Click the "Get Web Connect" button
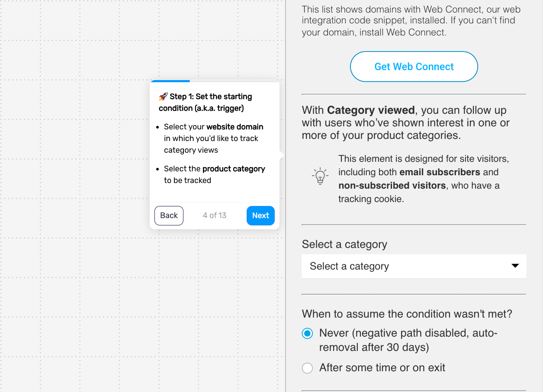The height and width of the screenshot is (392, 543). click(x=414, y=67)
